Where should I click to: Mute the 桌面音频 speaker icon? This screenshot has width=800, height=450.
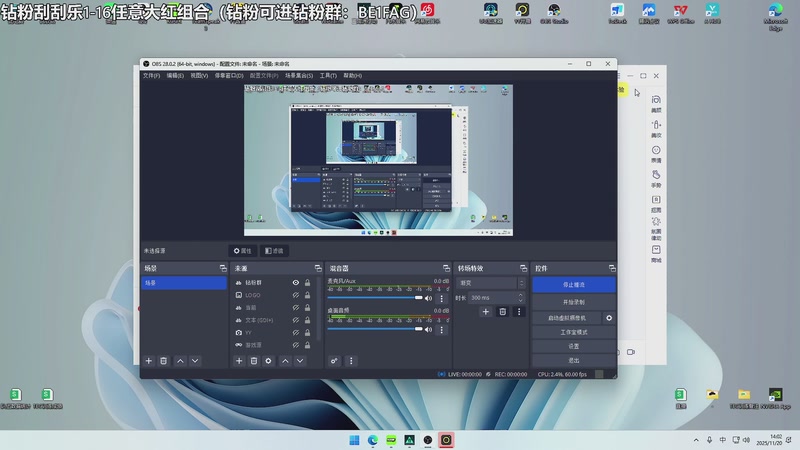pyautogui.click(x=429, y=330)
